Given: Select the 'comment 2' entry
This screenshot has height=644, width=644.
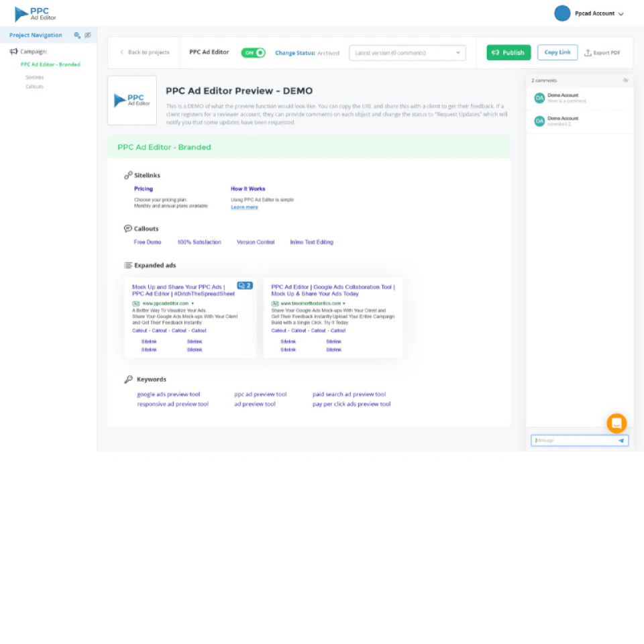Looking at the screenshot, I should point(580,121).
